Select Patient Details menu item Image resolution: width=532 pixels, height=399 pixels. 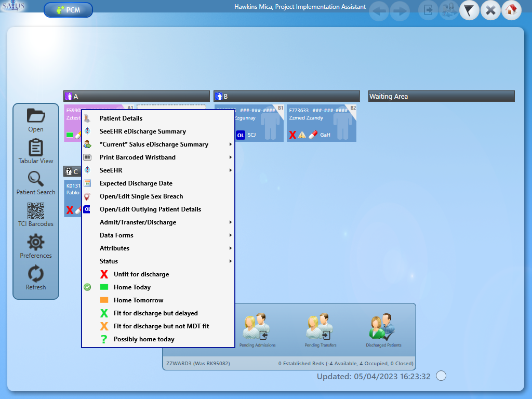tap(158, 118)
